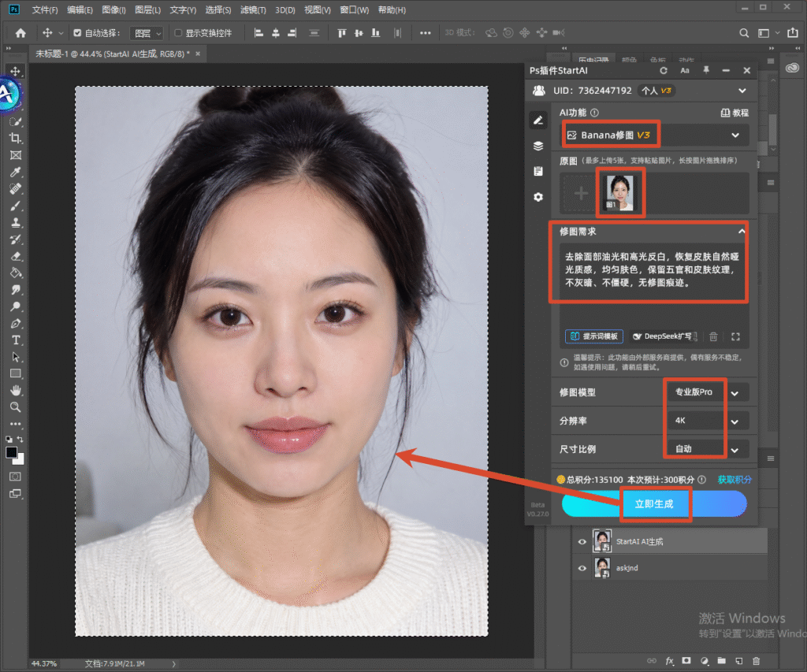Select the Frame tool
The width and height of the screenshot is (807, 672).
pos(16,155)
